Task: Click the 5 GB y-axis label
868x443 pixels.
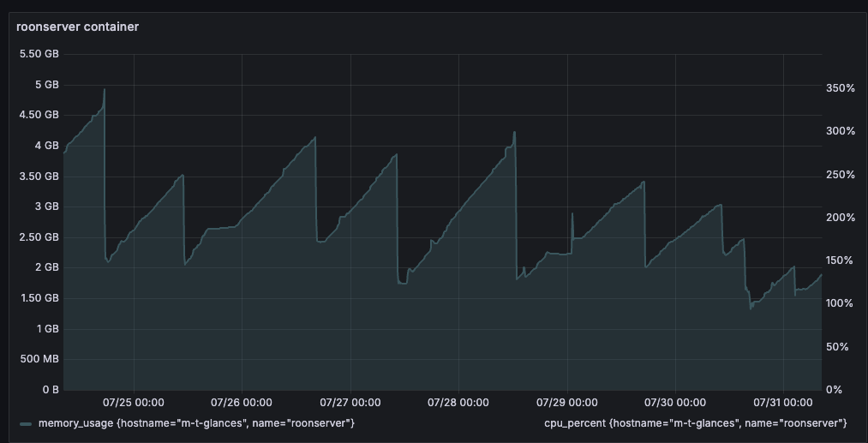Action: (46, 85)
